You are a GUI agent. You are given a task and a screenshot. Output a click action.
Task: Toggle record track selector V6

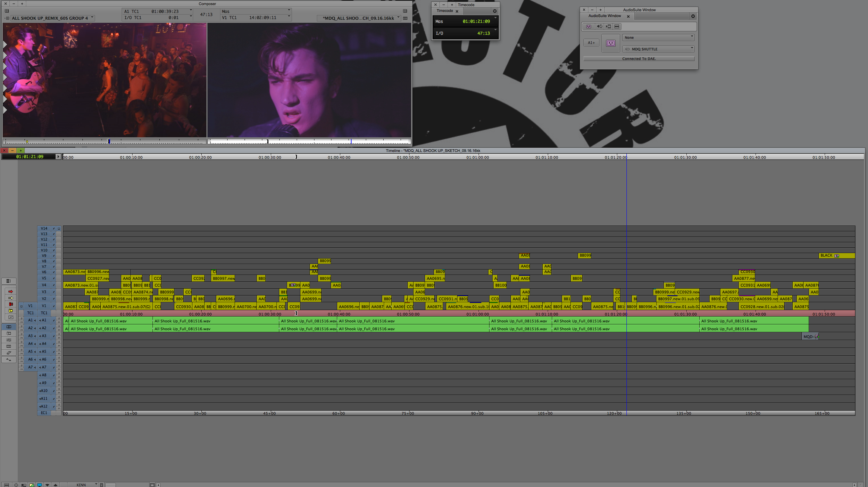point(44,272)
